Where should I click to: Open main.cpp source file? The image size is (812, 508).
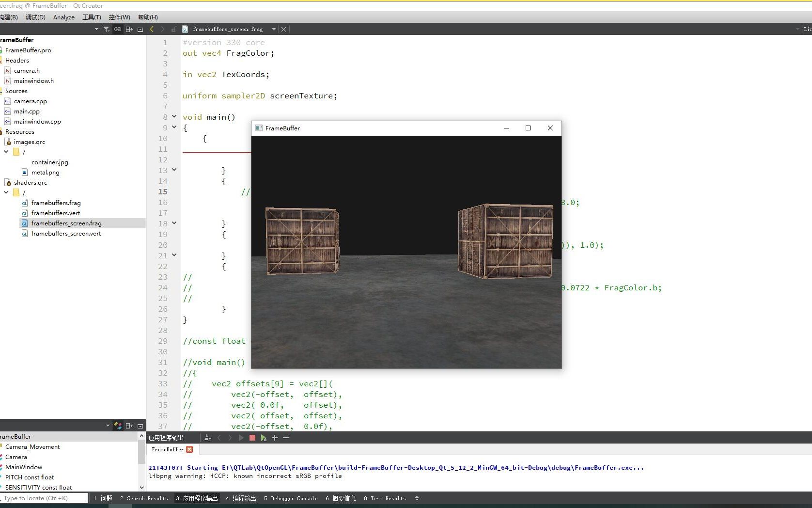pyautogui.click(x=27, y=111)
